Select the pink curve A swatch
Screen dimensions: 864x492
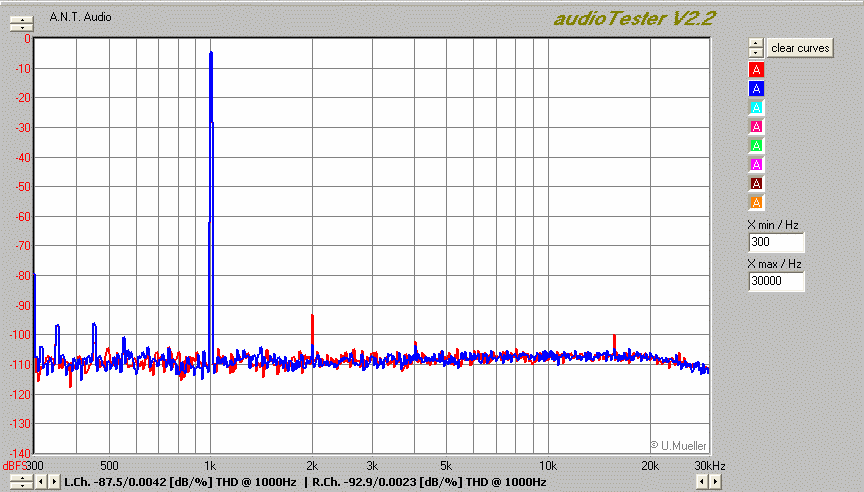tap(756, 126)
